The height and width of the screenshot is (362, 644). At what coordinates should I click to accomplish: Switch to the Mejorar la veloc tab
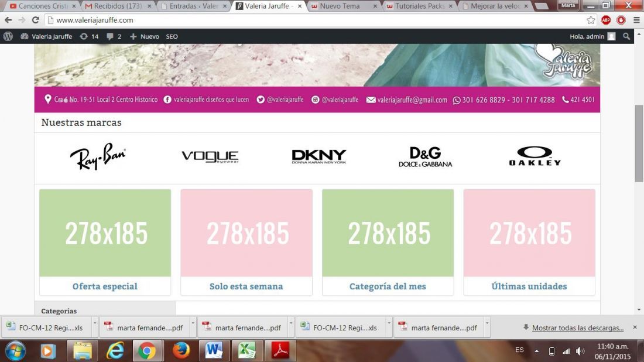coord(495,6)
